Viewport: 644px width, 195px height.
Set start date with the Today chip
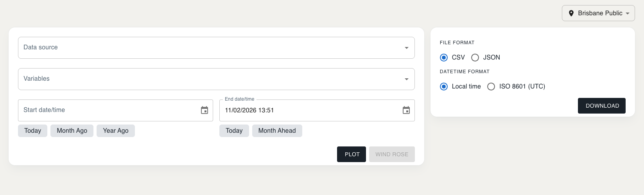point(32,131)
